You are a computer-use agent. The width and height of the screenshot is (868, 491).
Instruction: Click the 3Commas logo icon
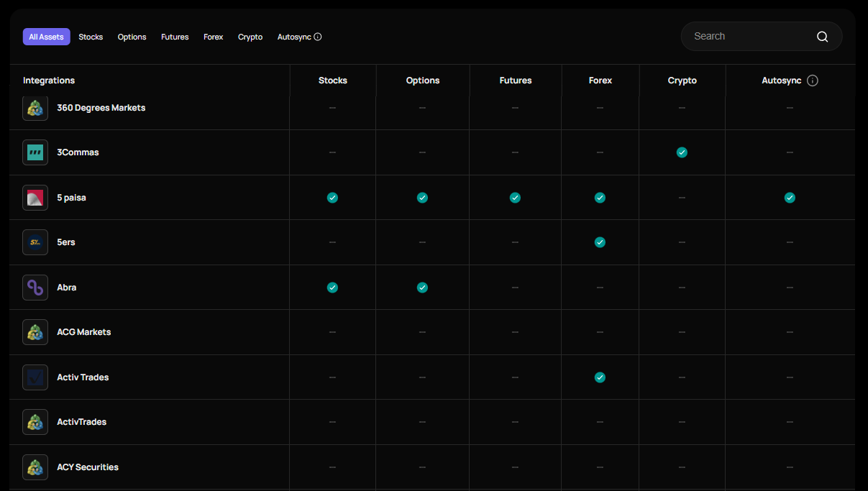tap(35, 152)
